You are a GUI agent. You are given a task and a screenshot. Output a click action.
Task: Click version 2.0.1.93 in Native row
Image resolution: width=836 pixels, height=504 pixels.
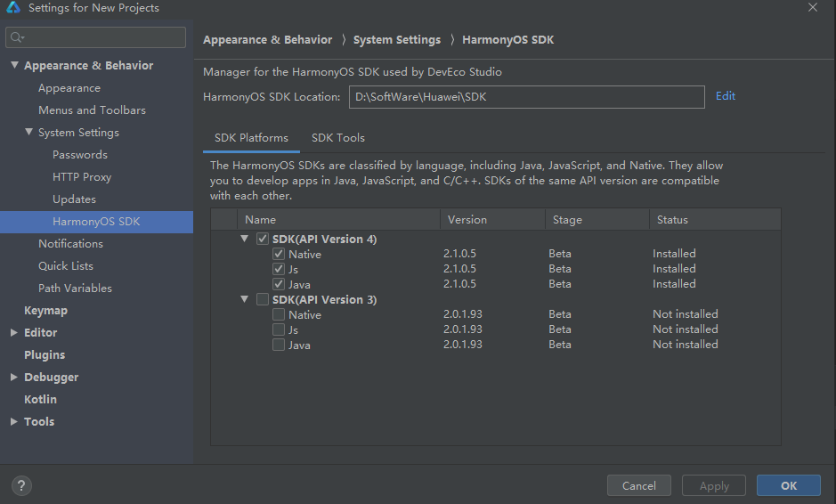tap(463, 314)
